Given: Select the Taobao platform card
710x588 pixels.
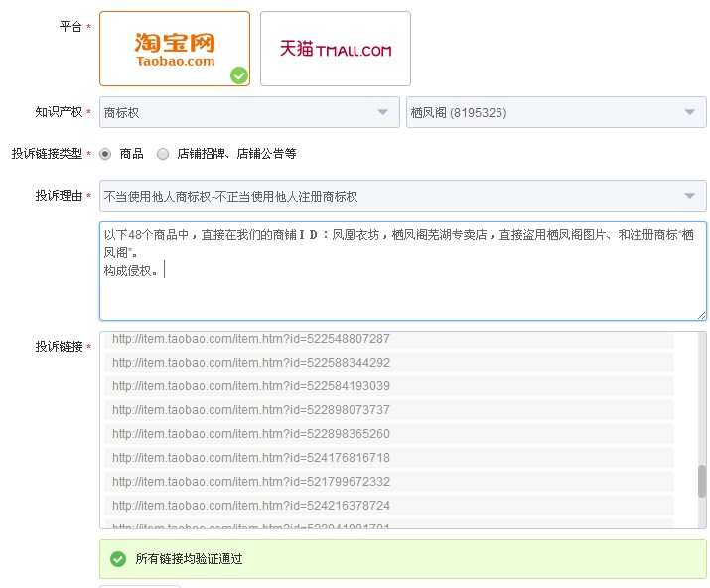Looking at the screenshot, I should pos(175,49).
